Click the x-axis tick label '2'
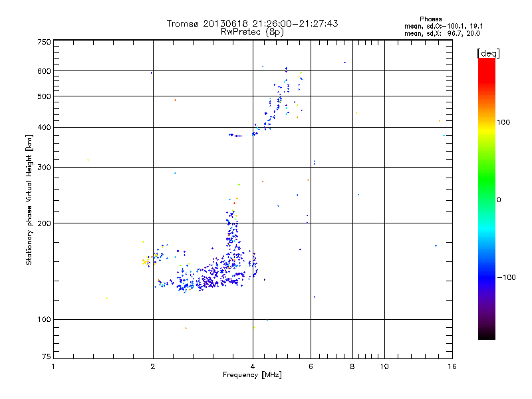 pyautogui.click(x=153, y=366)
